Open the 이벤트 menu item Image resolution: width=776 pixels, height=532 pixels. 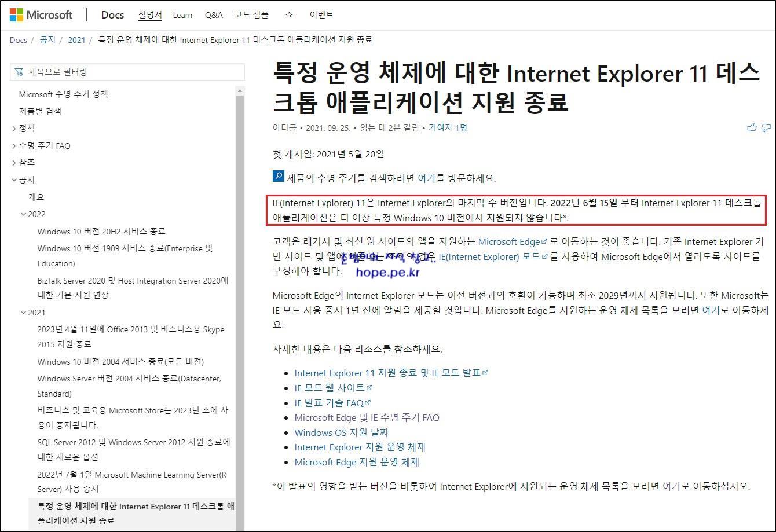(x=321, y=15)
